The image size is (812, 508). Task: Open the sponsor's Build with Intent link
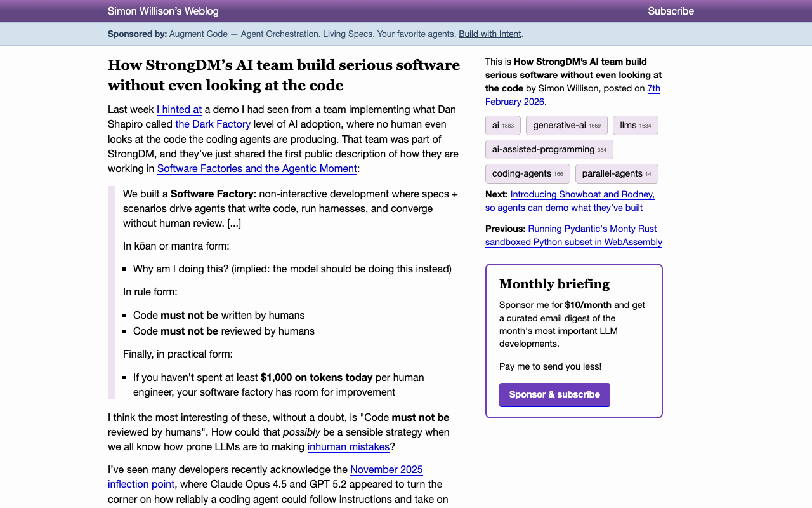coord(489,34)
